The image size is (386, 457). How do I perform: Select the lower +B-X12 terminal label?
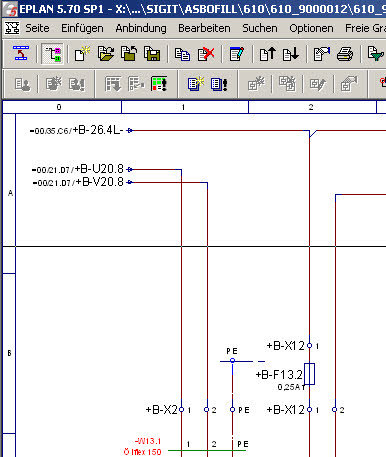click(x=286, y=410)
